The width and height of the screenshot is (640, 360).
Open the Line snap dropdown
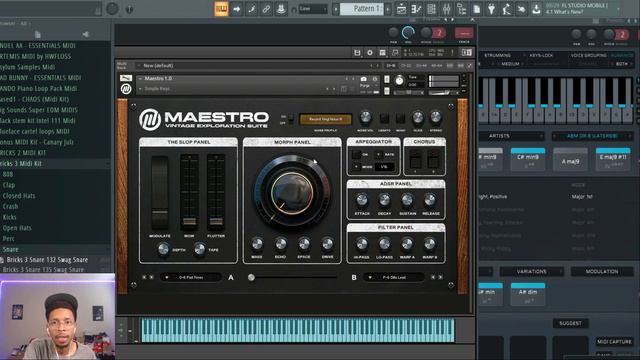click(x=313, y=9)
